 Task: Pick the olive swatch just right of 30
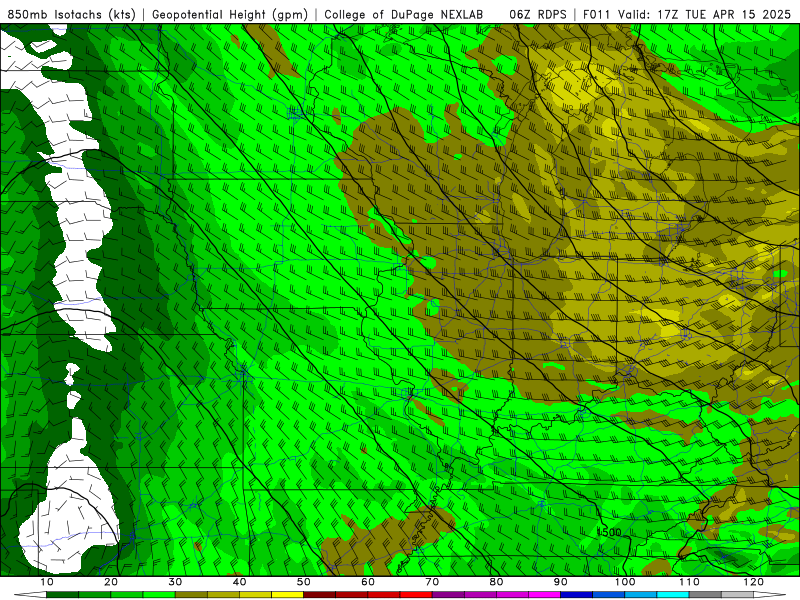191,595
